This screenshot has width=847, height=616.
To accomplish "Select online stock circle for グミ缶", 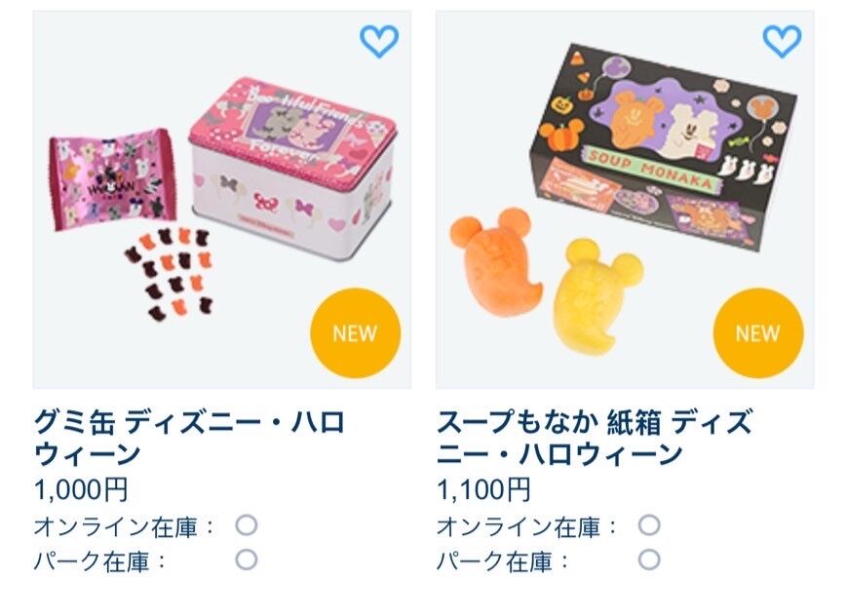I will point(247,525).
